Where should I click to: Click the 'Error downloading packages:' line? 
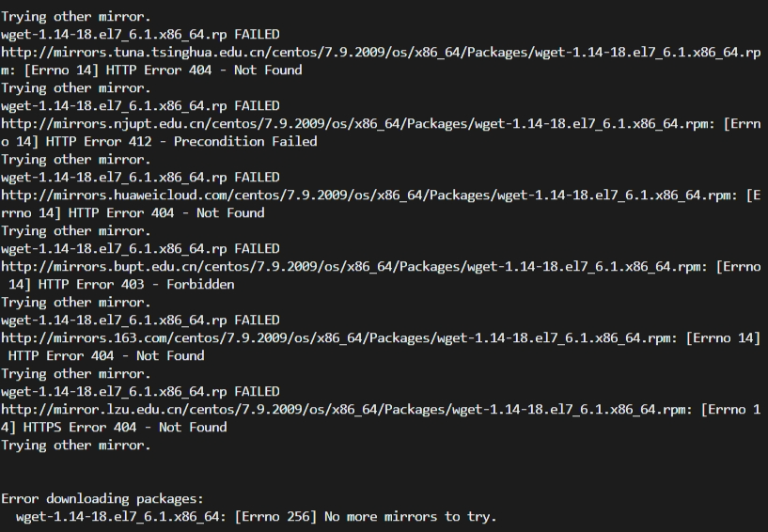point(102,499)
